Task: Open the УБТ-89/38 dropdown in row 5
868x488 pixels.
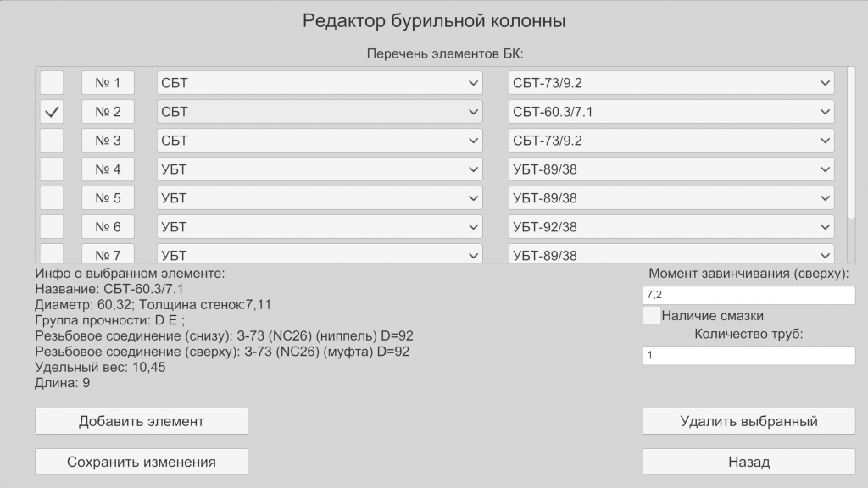Action: tap(671, 198)
